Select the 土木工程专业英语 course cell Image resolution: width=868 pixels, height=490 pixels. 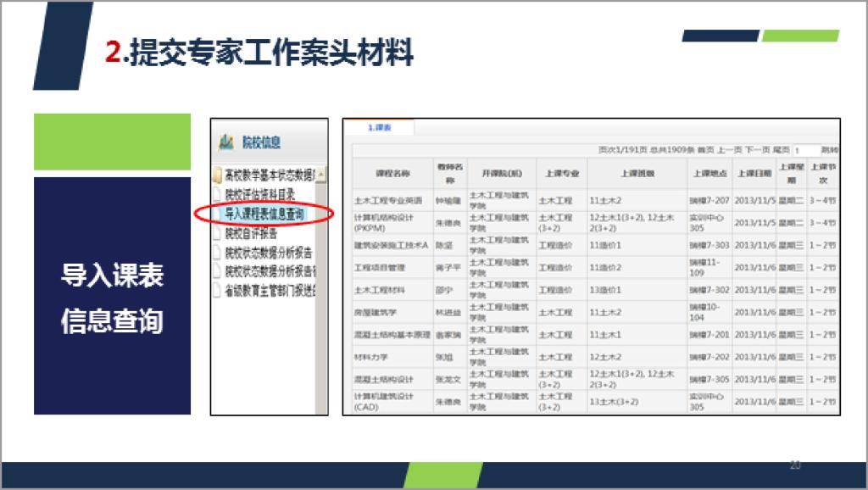[x=392, y=200]
